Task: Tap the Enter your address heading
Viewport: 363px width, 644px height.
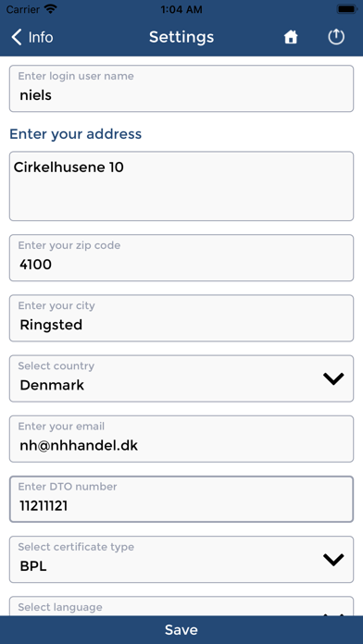Action: click(76, 134)
